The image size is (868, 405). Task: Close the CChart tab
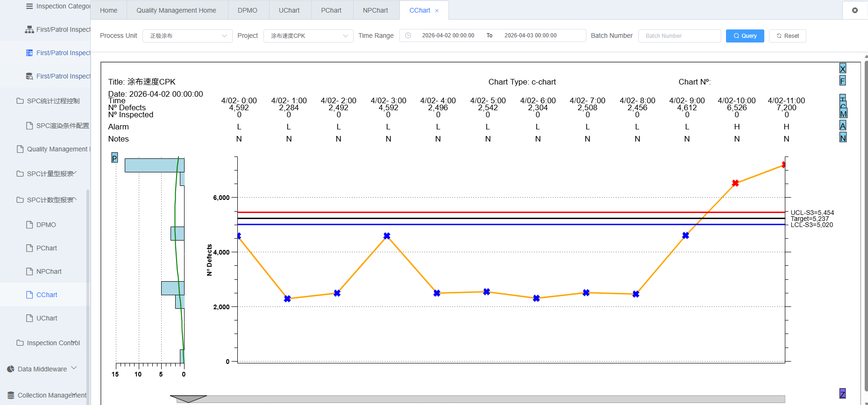437,11
